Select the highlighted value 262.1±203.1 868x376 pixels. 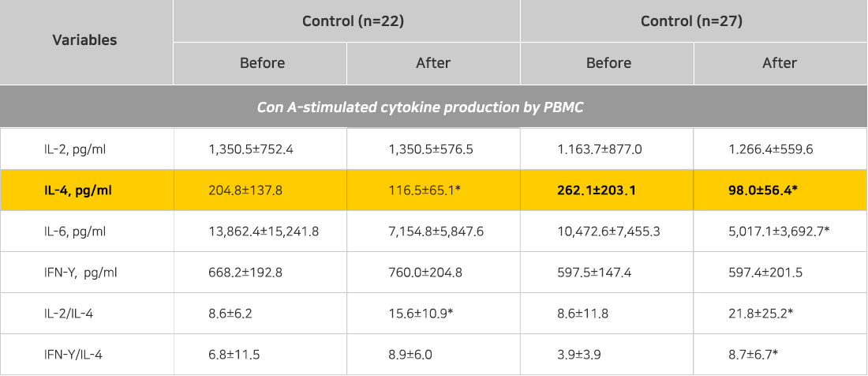598,190
